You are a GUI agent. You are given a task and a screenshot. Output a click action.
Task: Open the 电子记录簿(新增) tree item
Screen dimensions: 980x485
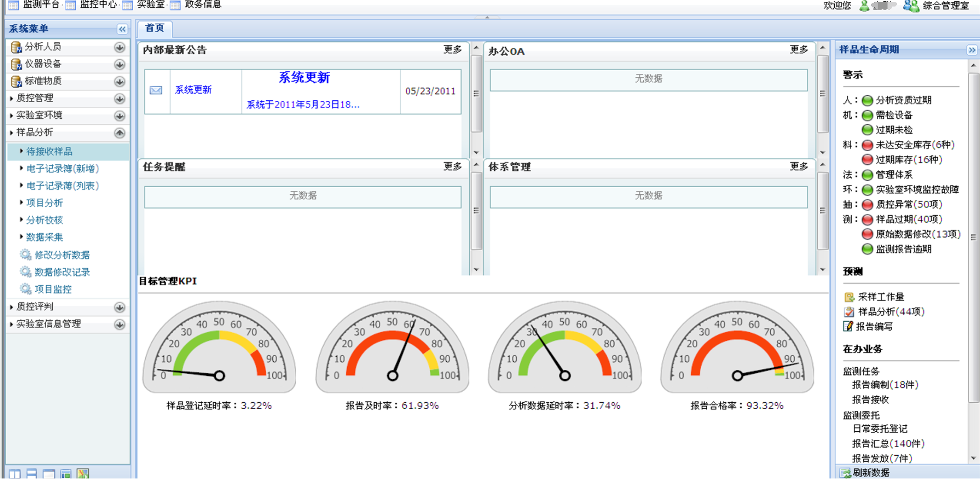(62, 169)
